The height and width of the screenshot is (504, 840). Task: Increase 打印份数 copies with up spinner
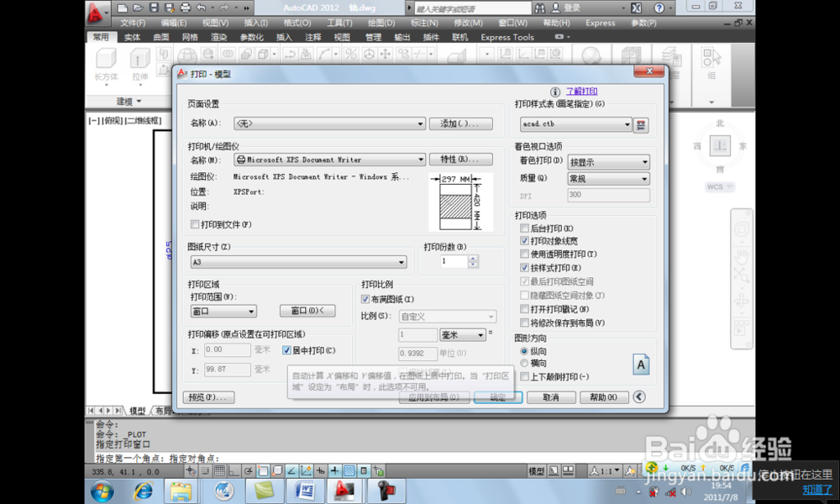point(472,258)
